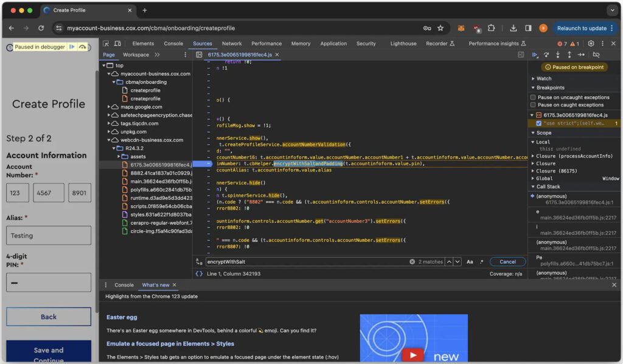Click the Alias input field

(49, 235)
